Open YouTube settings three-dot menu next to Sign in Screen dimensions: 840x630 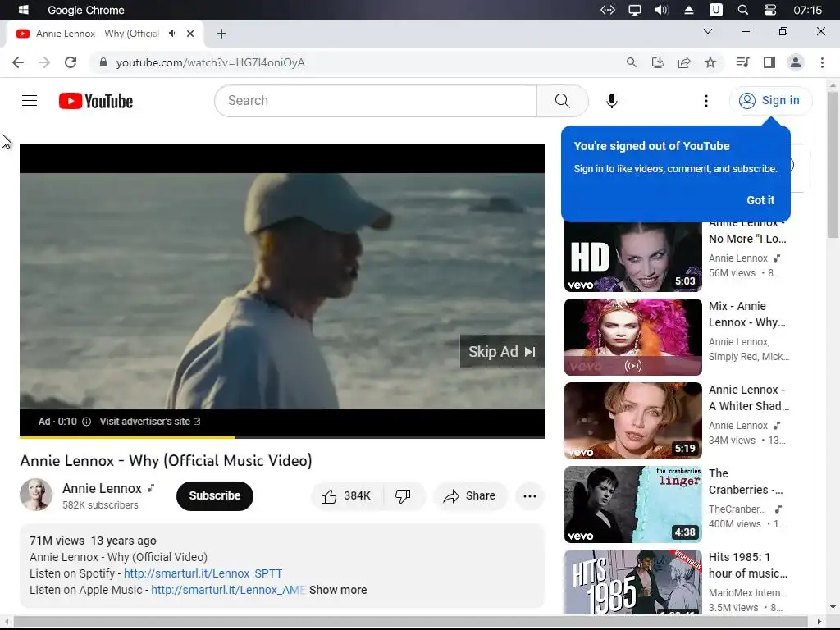706,101
